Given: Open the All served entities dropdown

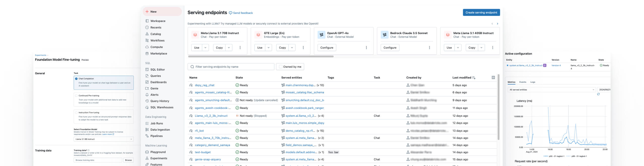Looking at the screenshot, I should pos(551,90).
